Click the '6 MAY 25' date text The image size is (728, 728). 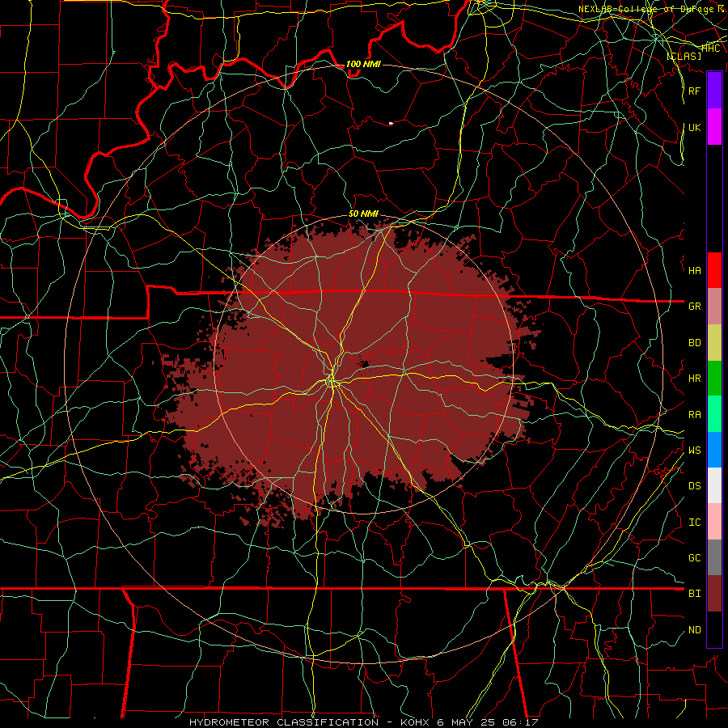(466, 722)
